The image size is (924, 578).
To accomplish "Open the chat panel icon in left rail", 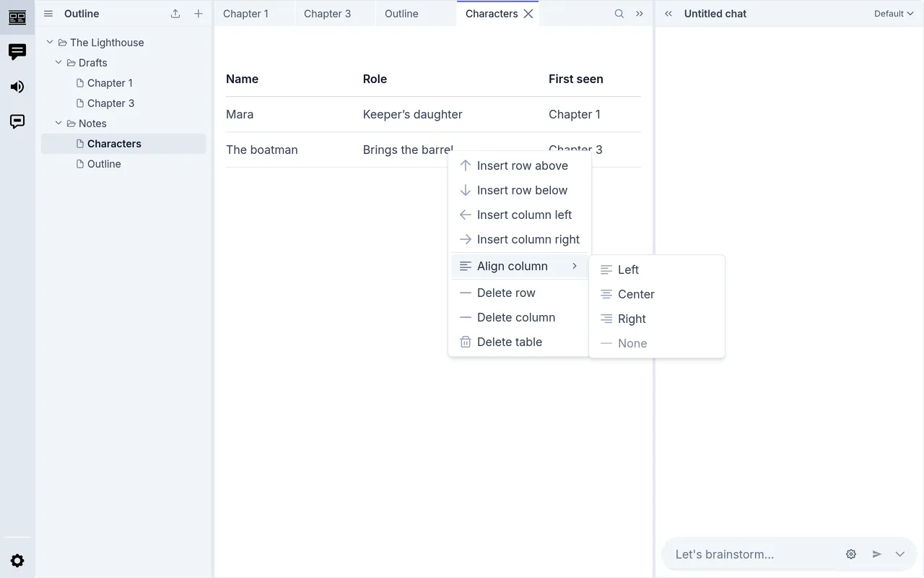I will 17,52.
